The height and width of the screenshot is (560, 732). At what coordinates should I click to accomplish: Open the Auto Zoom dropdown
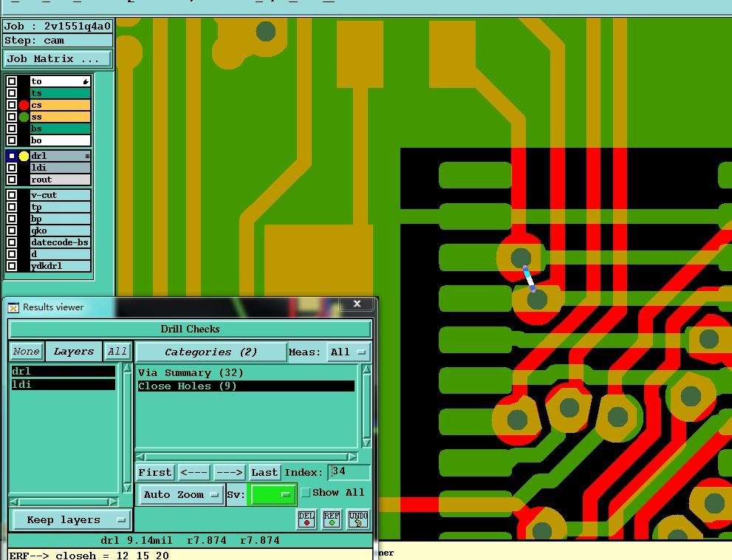click(x=182, y=494)
